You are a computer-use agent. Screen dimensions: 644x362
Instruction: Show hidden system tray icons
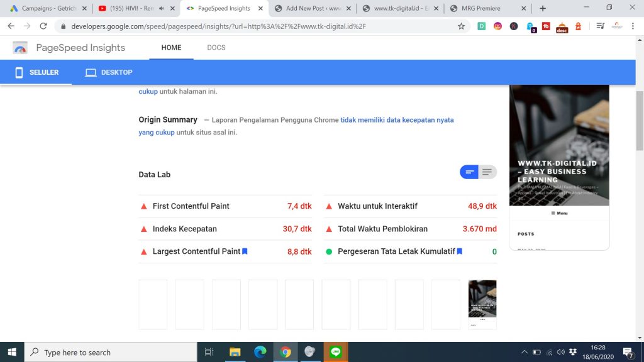(524, 352)
